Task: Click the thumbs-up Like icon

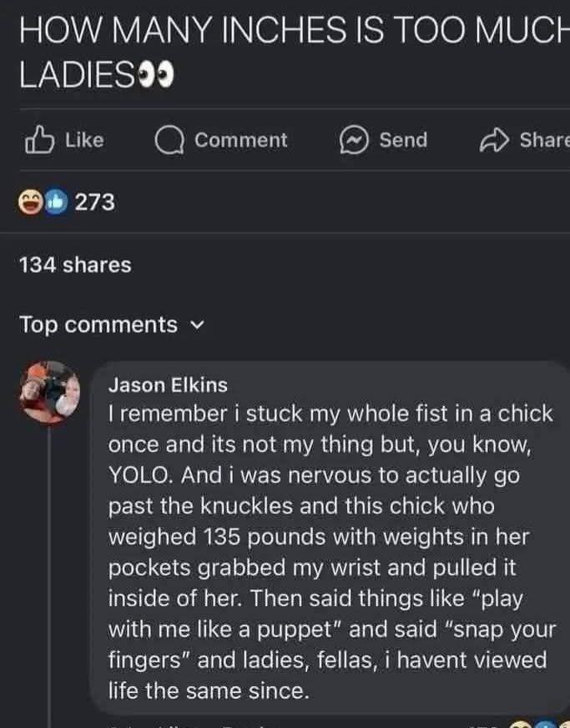Action: coord(39,139)
